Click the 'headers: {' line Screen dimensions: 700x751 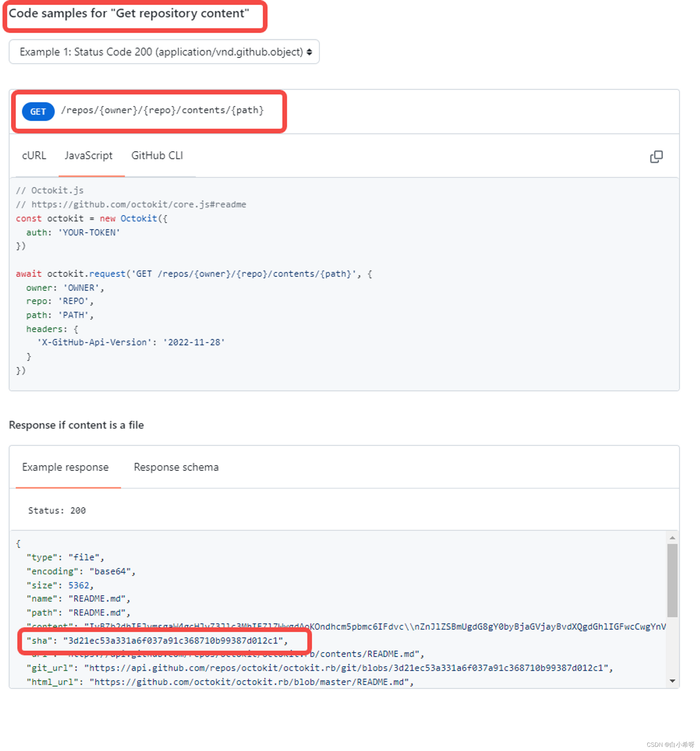(52, 329)
